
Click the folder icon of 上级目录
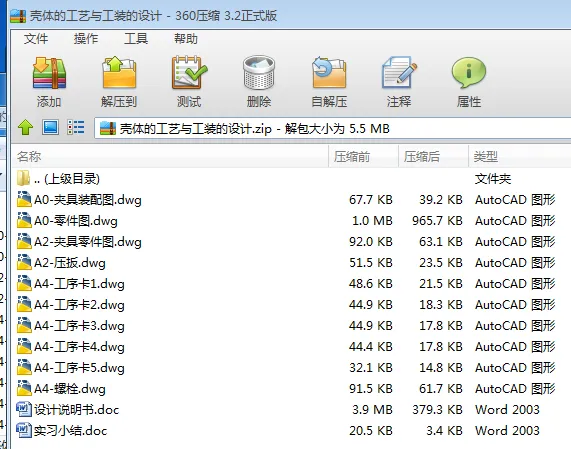coord(23,178)
